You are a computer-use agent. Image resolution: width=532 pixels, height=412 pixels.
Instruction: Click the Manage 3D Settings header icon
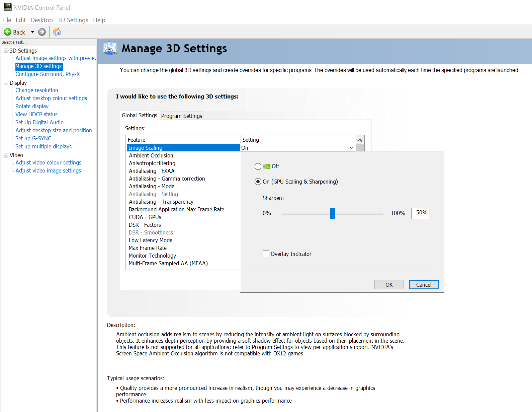point(110,48)
